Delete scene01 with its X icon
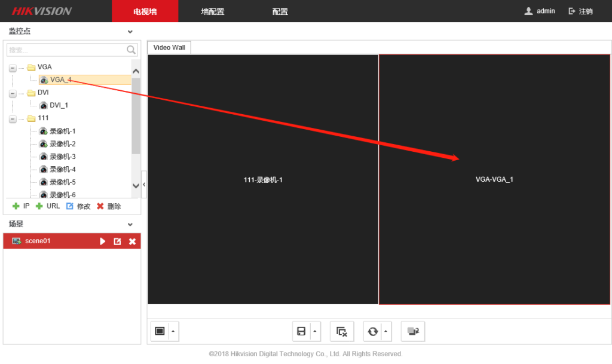This screenshot has height=364, width=612. [x=133, y=241]
